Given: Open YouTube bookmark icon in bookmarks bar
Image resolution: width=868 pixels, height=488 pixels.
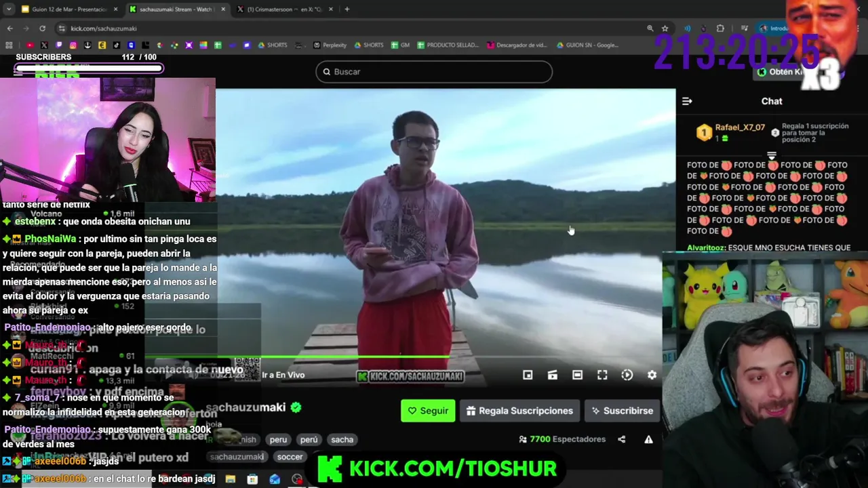Looking at the screenshot, I should (x=29, y=45).
